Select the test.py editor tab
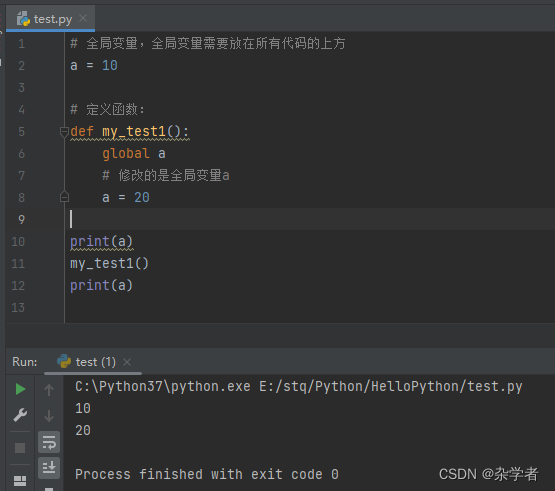The width and height of the screenshot is (555, 491). (x=51, y=18)
